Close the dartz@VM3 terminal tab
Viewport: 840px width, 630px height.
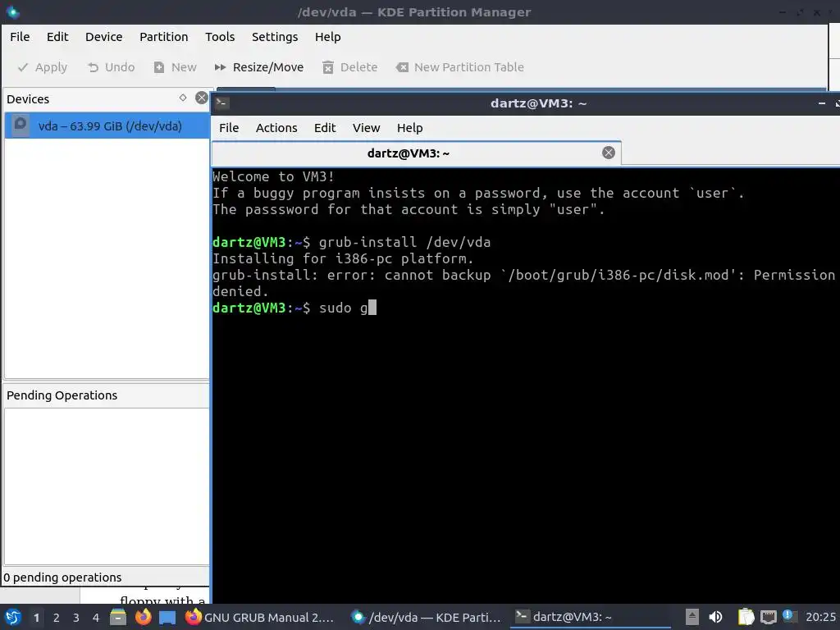608,153
